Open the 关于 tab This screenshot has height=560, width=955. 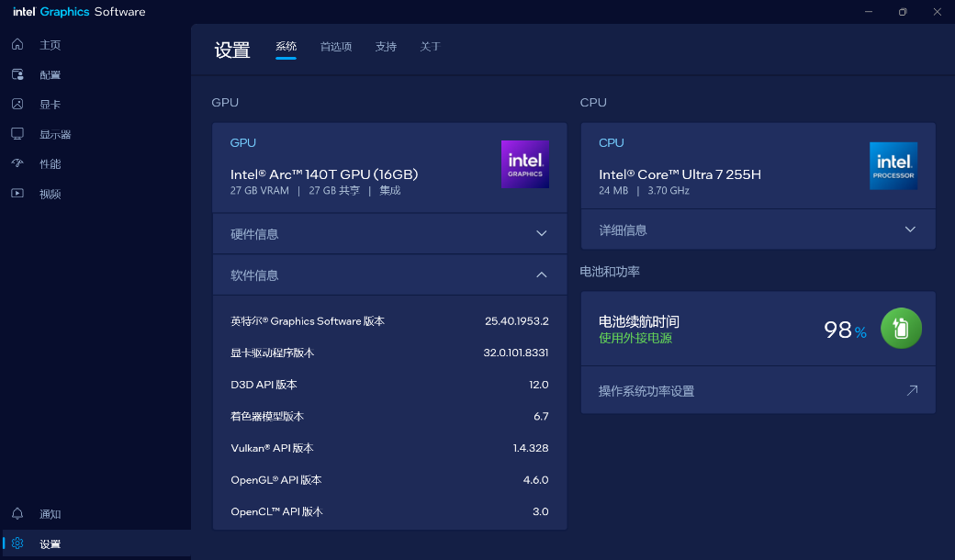[431, 47]
